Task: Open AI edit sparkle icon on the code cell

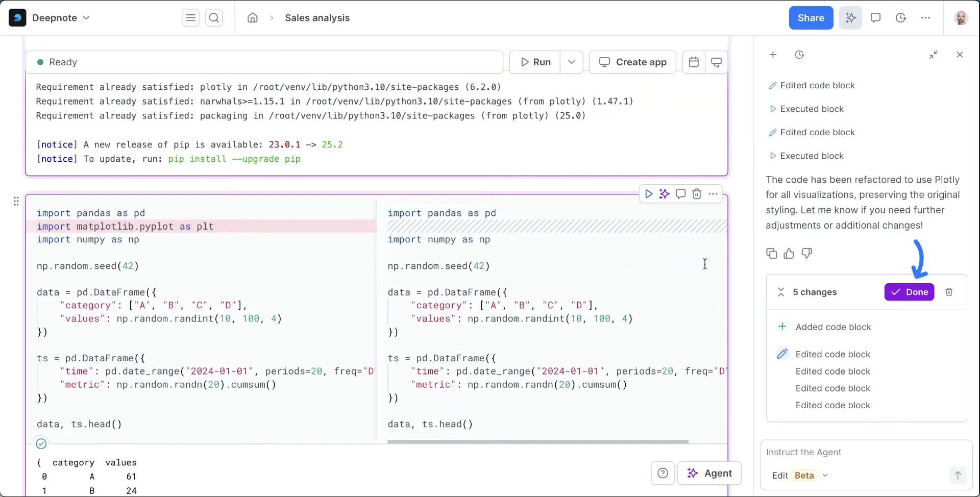Action: pos(664,194)
